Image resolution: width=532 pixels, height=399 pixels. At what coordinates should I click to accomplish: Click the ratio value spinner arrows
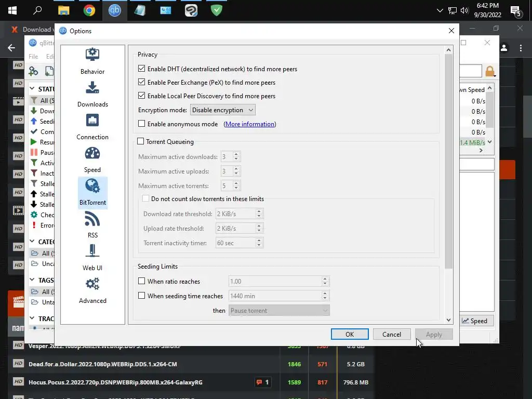[325, 281]
